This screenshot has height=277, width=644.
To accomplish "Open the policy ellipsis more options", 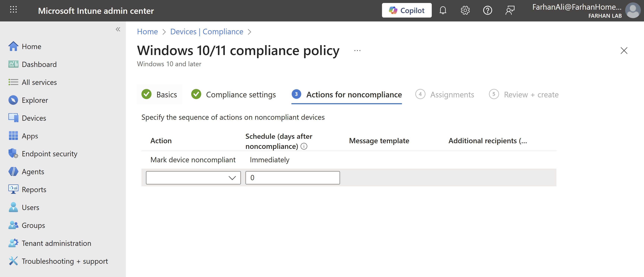I will tap(357, 51).
